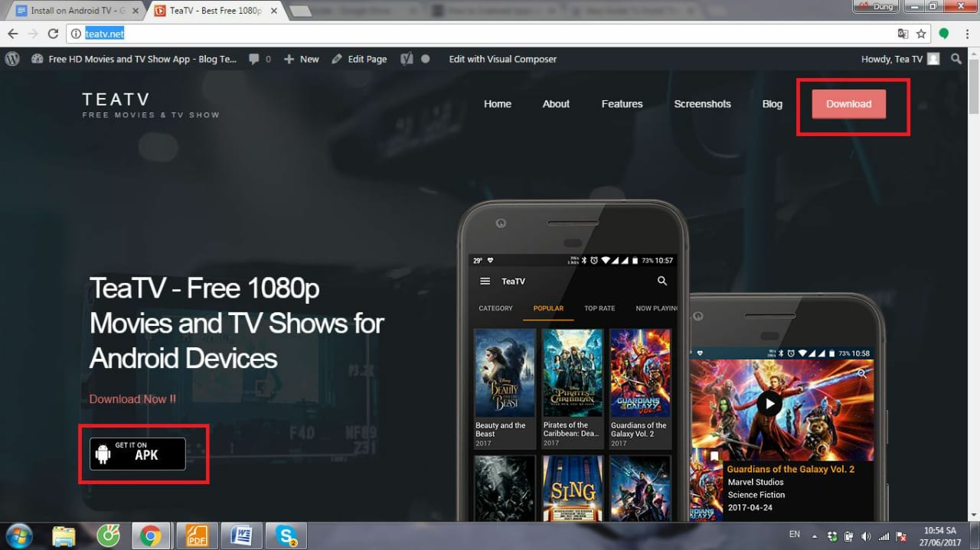This screenshot has height=550, width=980.
Task: Click the Google Translate icon in address bar
Action: coord(903,34)
